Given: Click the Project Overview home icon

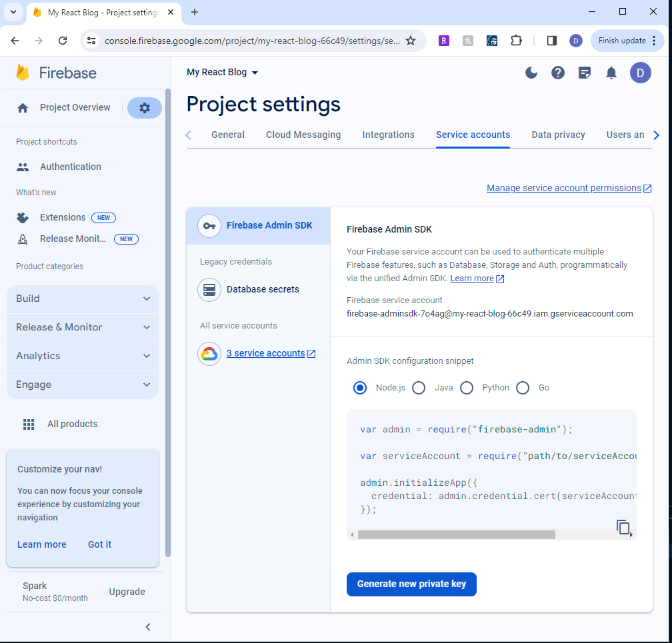Looking at the screenshot, I should click(x=23, y=107).
